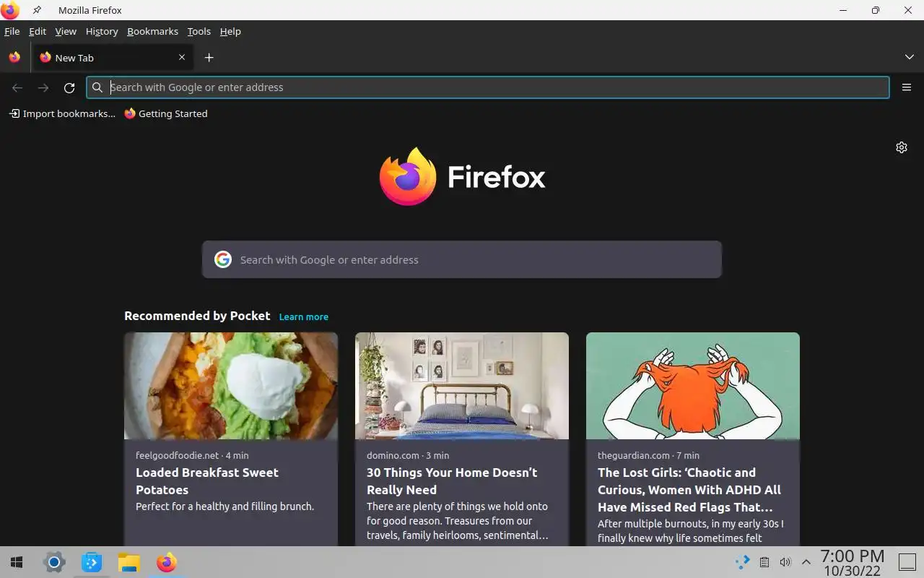Personalize new tab with gear icon
This screenshot has height=578, width=924.
tap(902, 147)
